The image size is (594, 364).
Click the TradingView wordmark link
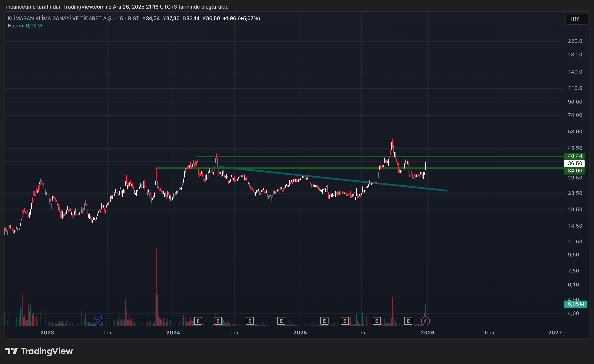(47, 351)
